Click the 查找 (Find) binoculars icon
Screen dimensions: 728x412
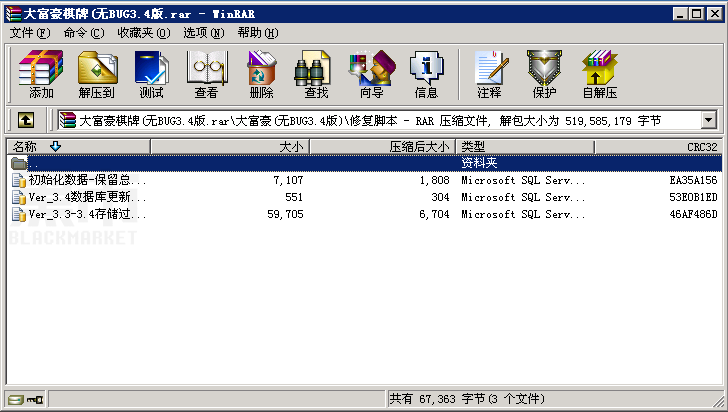coord(312,68)
